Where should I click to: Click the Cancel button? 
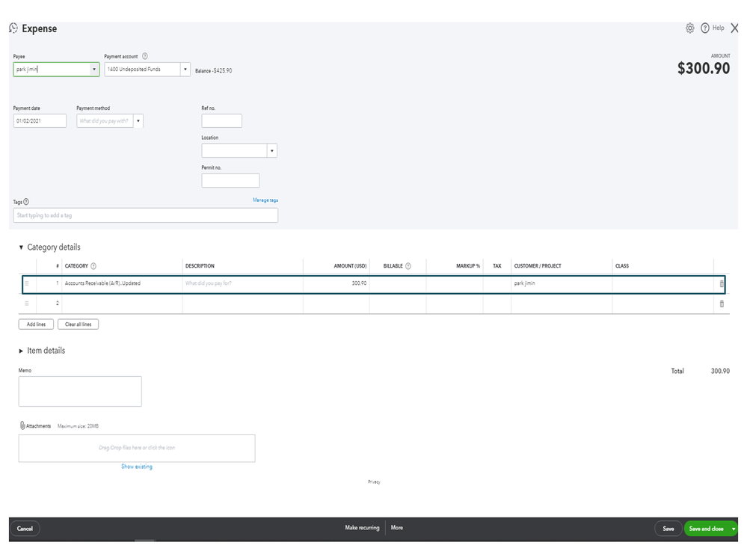tap(25, 529)
